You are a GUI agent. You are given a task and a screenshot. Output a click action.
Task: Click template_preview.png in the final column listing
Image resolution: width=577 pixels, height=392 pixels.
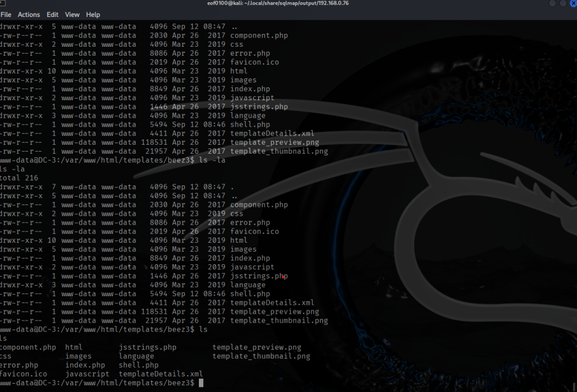click(x=256, y=347)
